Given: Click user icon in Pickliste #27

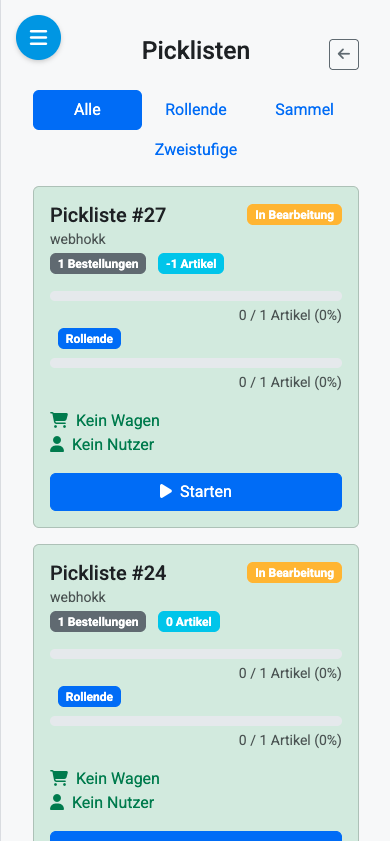Looking at the screenshot, I should pos(57,445).
